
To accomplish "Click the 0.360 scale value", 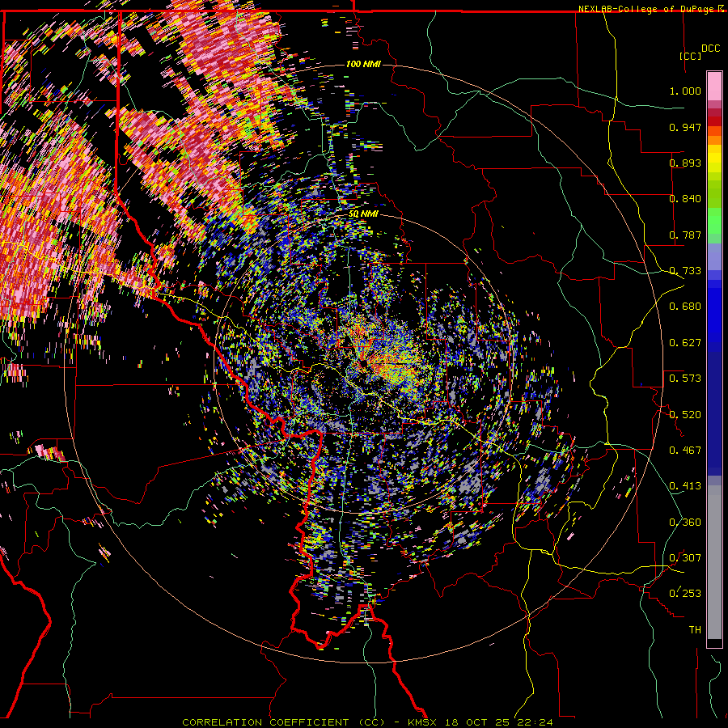I will [685, 523].
